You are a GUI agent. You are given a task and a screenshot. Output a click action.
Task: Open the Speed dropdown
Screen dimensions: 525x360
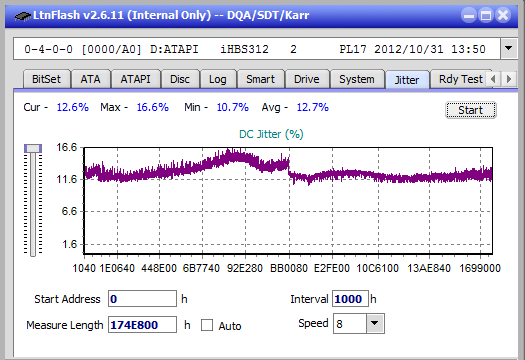click(375, 323)
